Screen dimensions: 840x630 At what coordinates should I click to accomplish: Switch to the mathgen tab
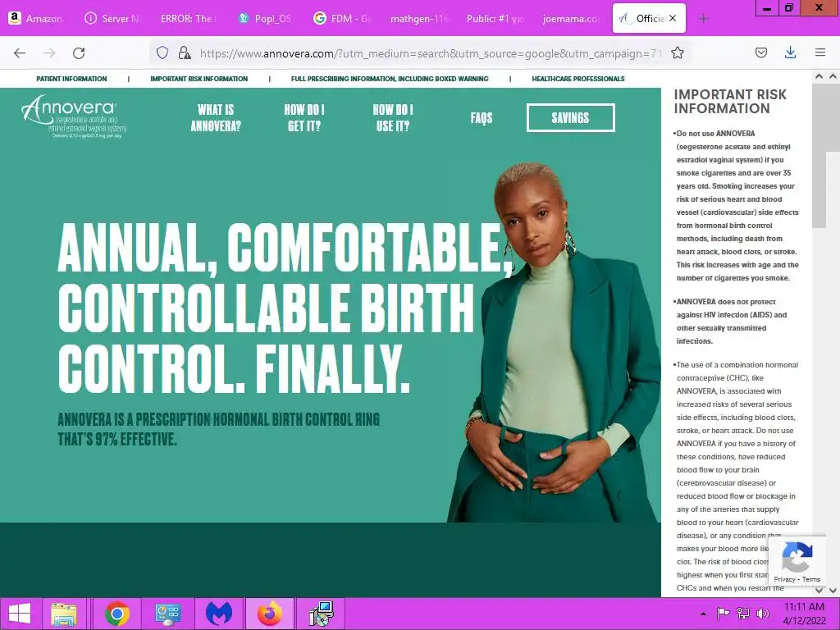coord(419,18)
